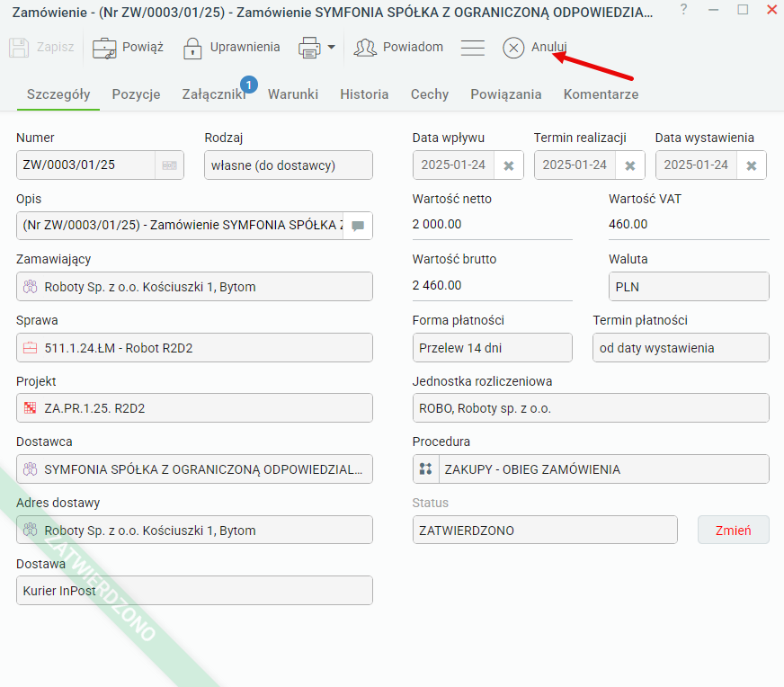
Task: Open Jednostka rozliczeniowa field ROBO
Action: pyautogui.click(x=591, y=408)
